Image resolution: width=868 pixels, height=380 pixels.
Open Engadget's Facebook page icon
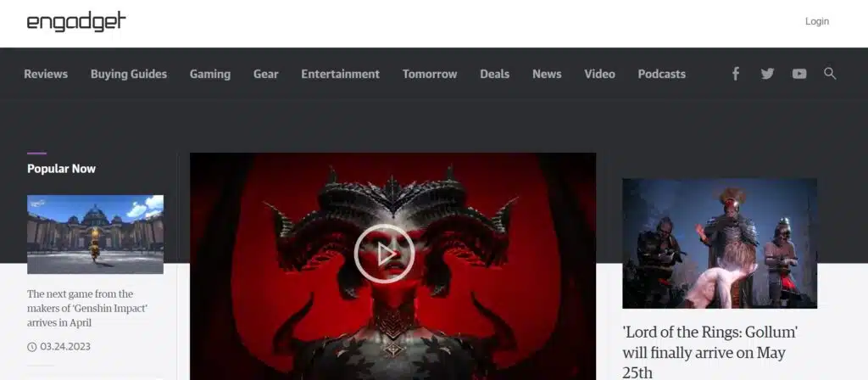point(735,74)
